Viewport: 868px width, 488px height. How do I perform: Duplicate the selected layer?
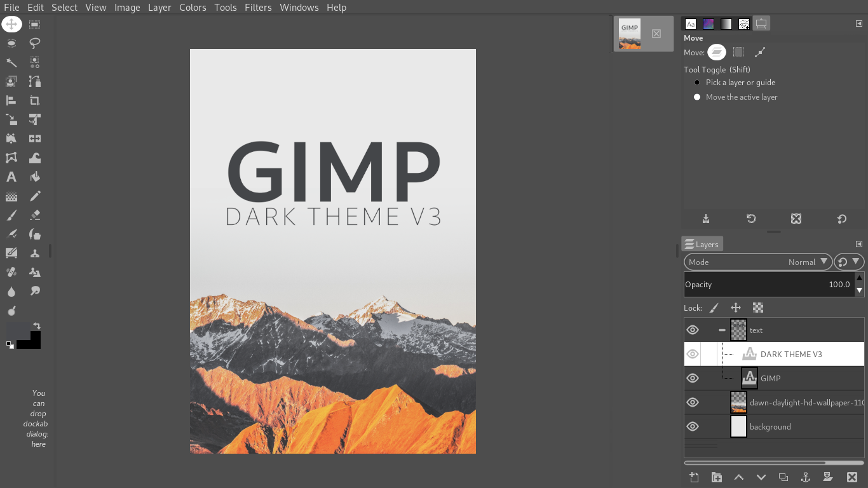pos(783,477)
